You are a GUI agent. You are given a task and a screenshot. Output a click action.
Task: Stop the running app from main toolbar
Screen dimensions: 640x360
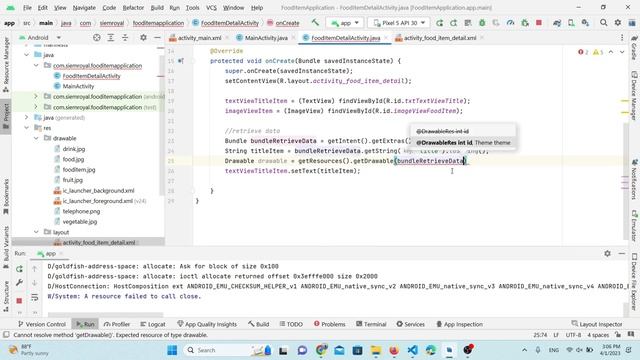point(539,23)
